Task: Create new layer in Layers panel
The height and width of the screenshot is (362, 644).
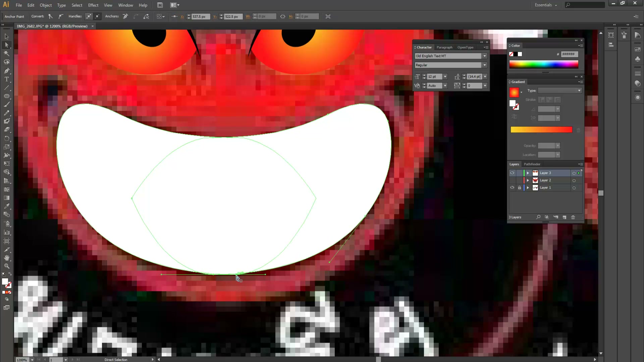Action: pyautogui.click(x=565, y=217)
